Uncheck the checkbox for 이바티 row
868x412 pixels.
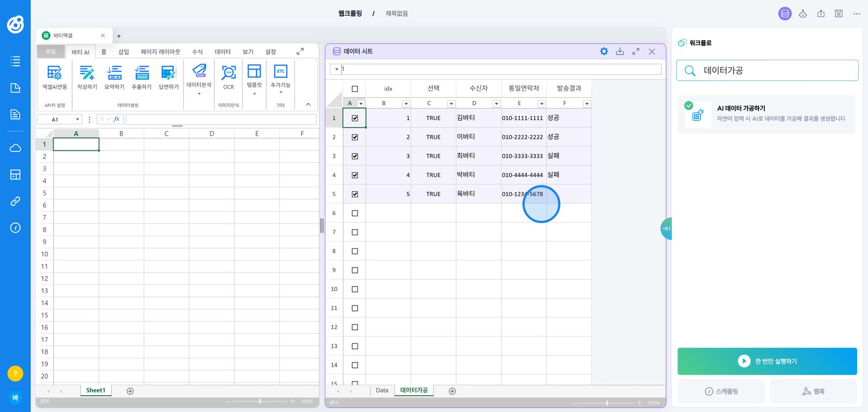point(355,137)
